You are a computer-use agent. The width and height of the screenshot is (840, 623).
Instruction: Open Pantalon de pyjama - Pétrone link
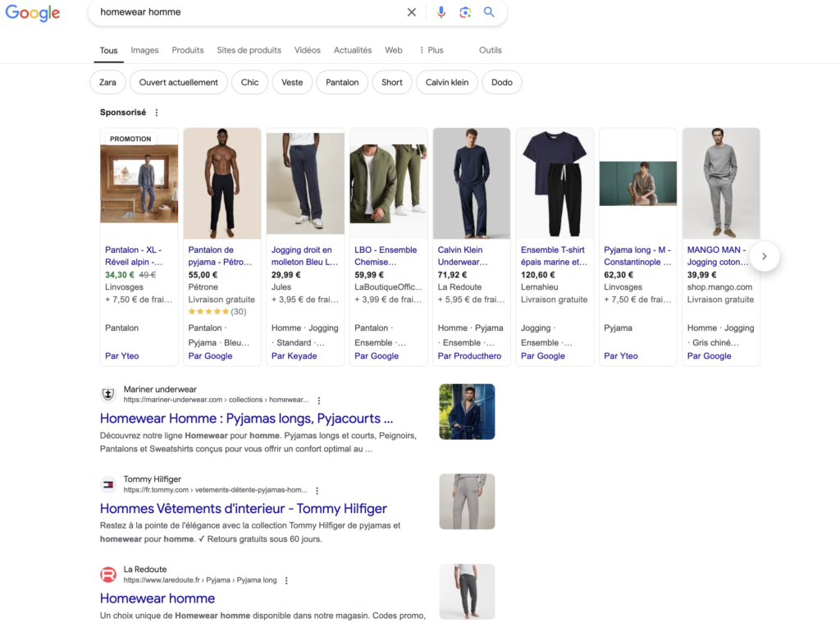[x=220, y=256]
